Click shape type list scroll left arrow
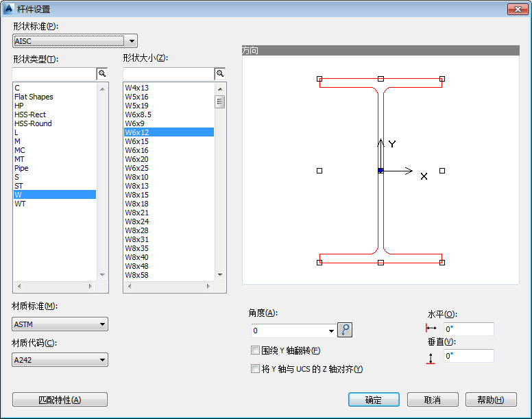This screenshot has width=532, height=419. [19, 287]
